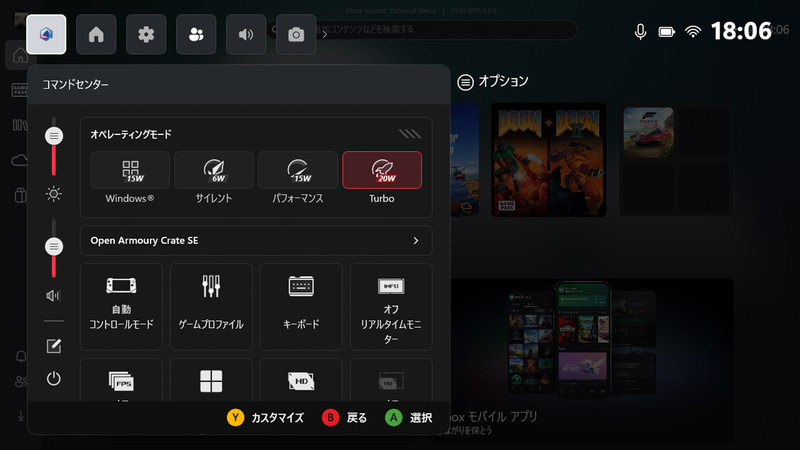Click the Xbox search field
Viewport: 800px width, 450px height.
422,30
